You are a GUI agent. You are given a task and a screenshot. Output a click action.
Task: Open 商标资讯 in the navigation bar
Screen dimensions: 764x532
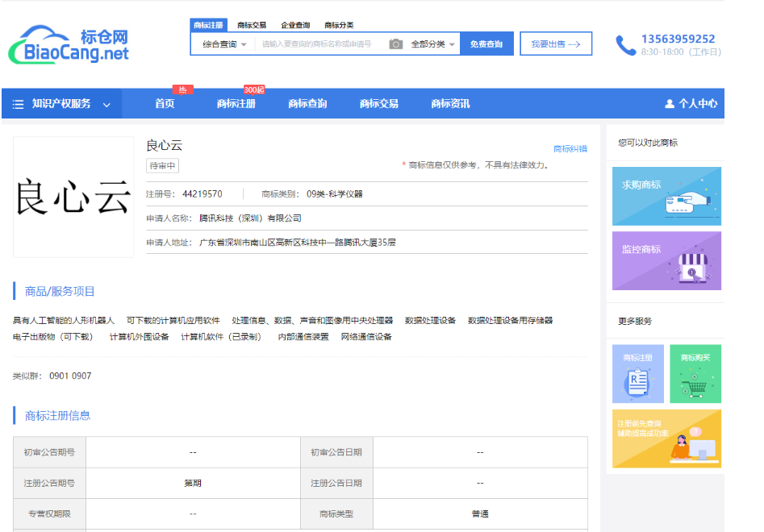point(451,104)
